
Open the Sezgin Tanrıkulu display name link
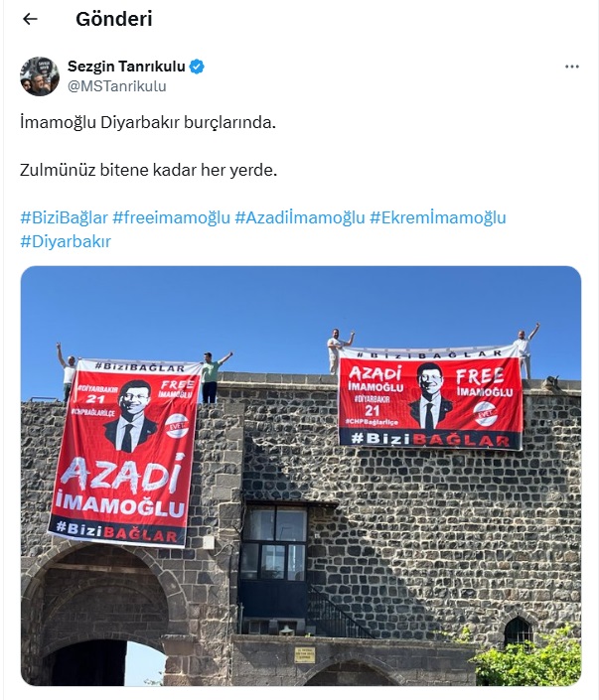(126, 67)
